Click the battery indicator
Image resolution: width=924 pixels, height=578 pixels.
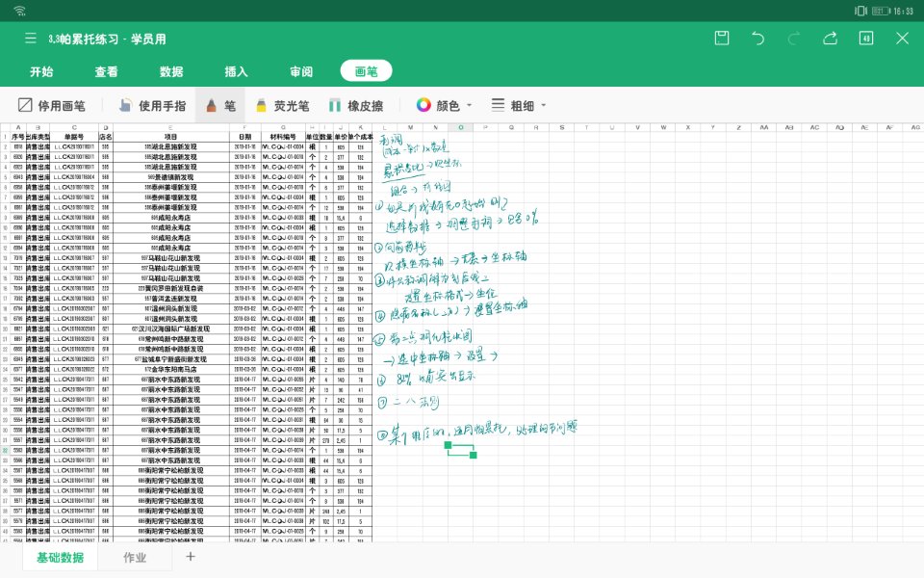click(x=881, y=11)
